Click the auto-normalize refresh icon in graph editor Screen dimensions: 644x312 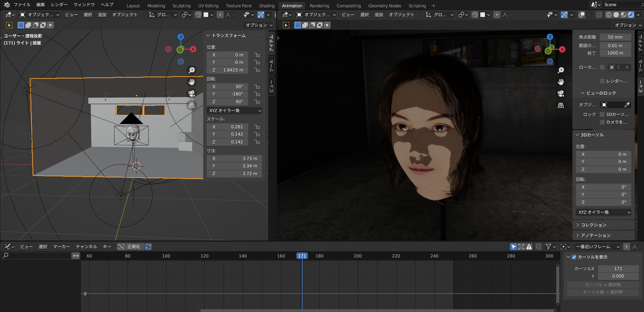point(148,246)
